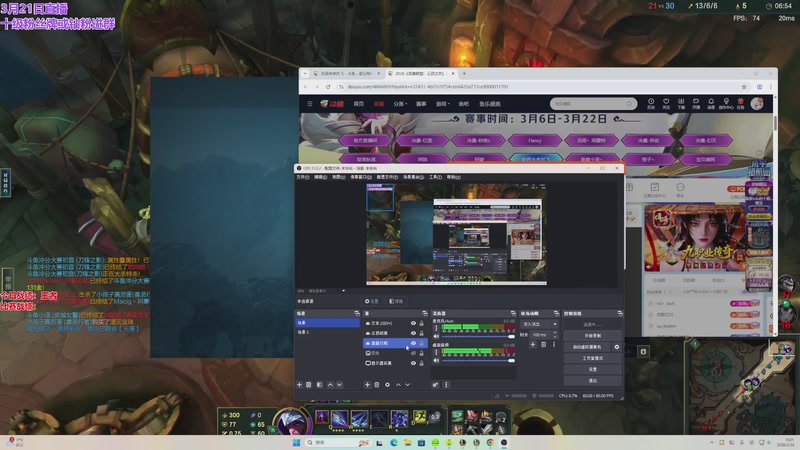Toggle visibility of first source (GDI+) in OBS
Screen dimensions: 800x450
(413, 323)
